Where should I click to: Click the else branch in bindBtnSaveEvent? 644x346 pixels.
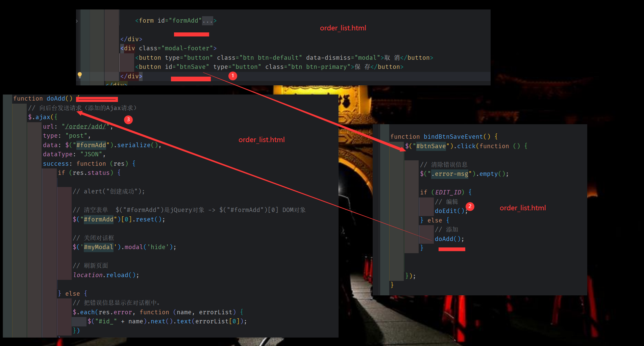(435, 220)
